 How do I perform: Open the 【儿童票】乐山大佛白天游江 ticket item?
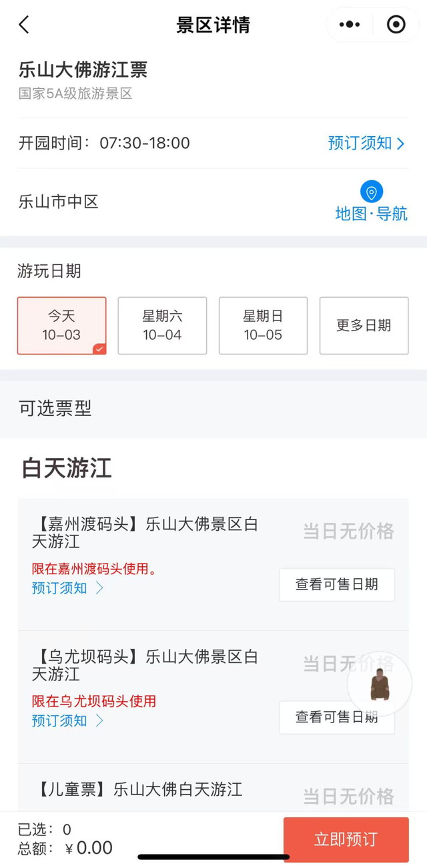point(139,790)
